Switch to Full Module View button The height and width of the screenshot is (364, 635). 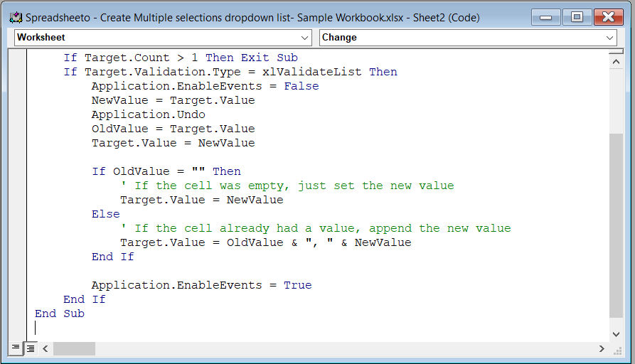tap(31, 348)
